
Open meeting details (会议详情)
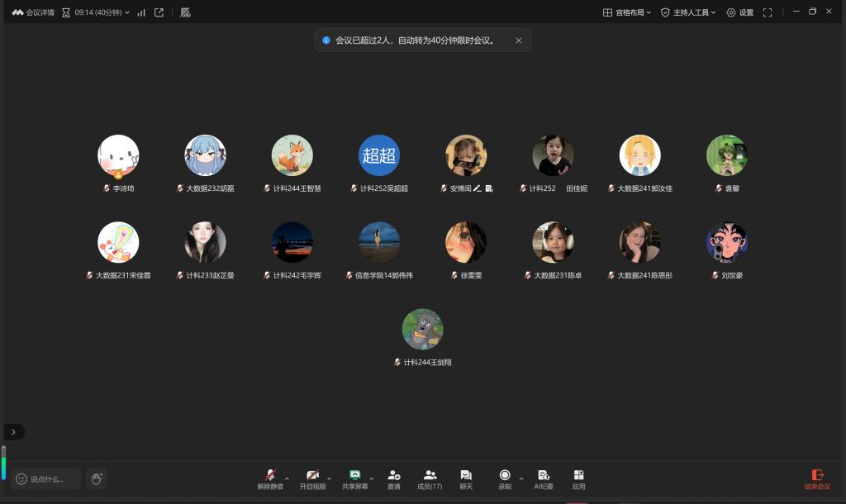pyautogui.click(x=34, y=12)
